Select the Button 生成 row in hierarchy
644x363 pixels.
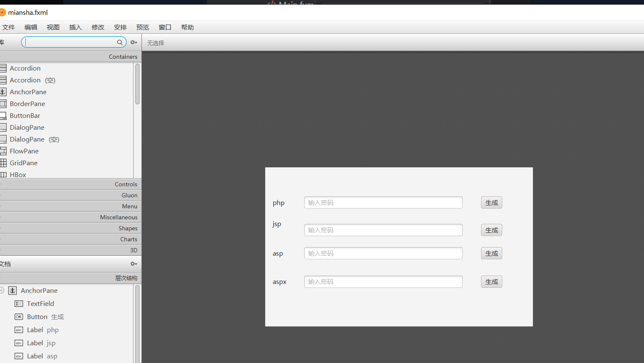(x=67, y=317)
